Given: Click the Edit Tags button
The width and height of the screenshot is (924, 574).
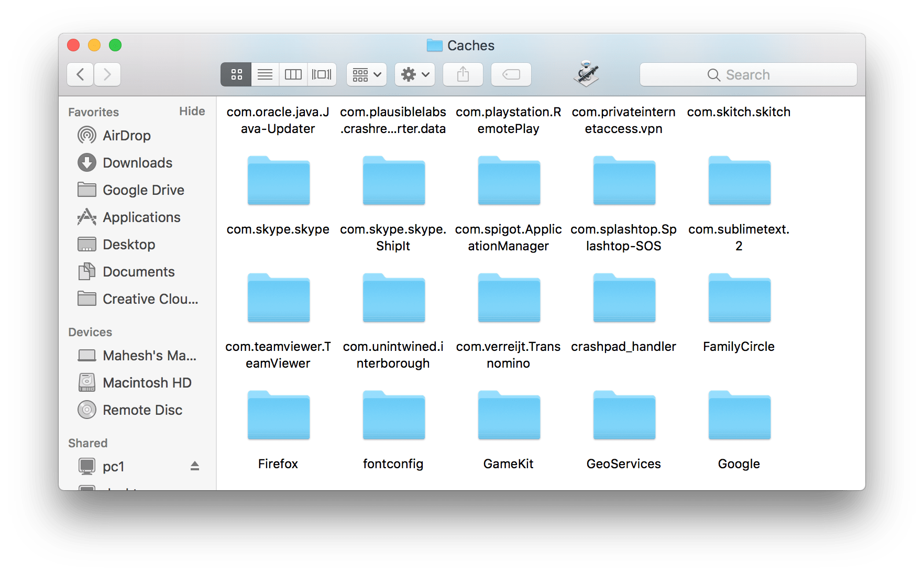Looking at the screenshot, I should pyautogui.click(x=511, y=74).
